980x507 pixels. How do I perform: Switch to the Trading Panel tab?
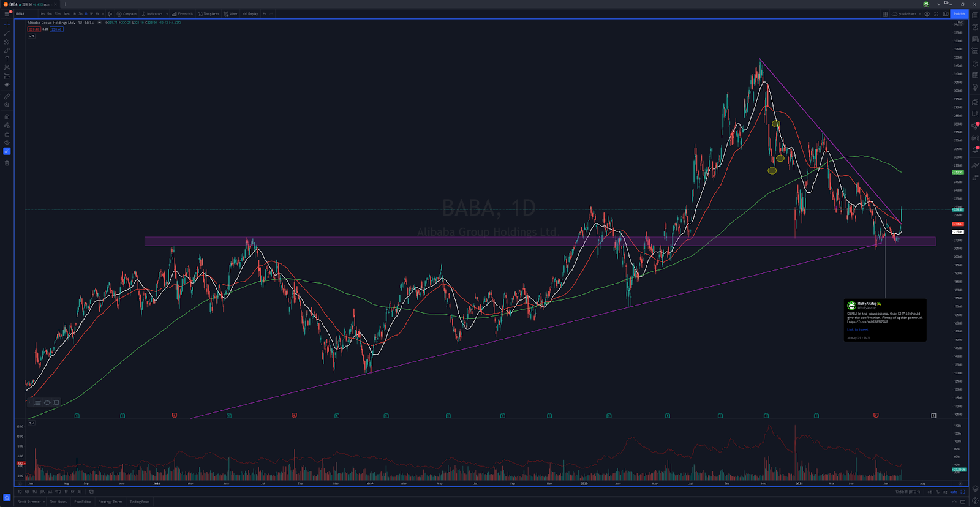click(x=140, y=502)
